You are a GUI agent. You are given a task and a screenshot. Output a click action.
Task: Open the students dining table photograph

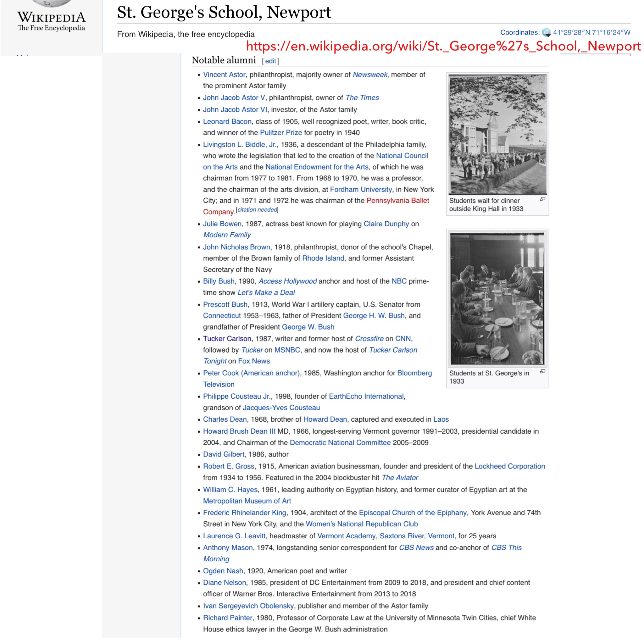pos(498,298)
